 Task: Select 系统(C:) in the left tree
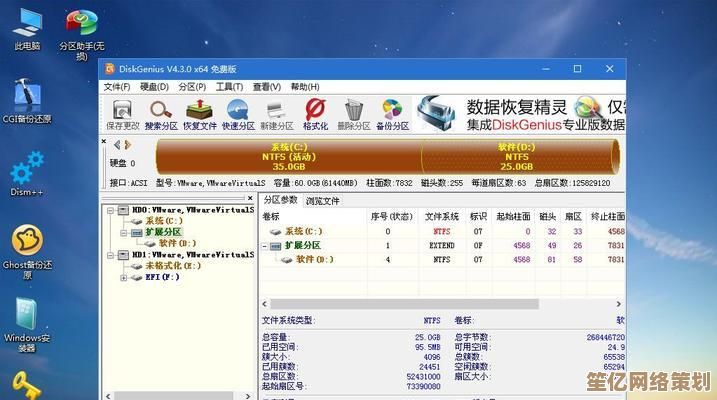[x=164, y=221]
